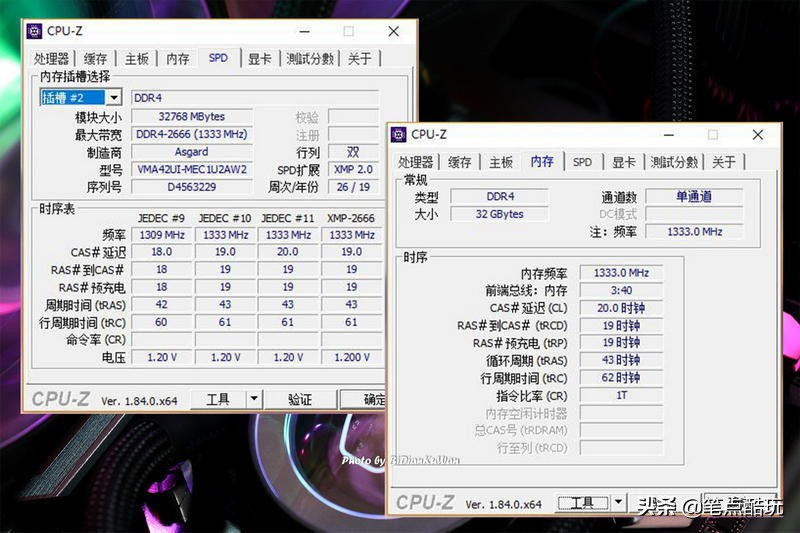Click the JEDEC #10 column header
This screenshot has height=533, width=800.
point(225,218)
